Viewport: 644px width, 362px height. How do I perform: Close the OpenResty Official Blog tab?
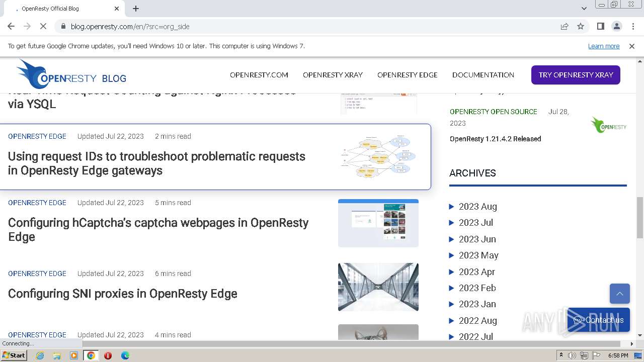pos(117,9)
